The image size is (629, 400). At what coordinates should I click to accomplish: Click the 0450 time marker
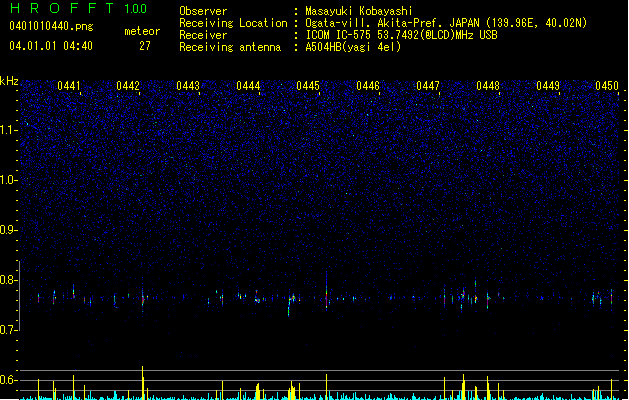[x=607, y=86]
